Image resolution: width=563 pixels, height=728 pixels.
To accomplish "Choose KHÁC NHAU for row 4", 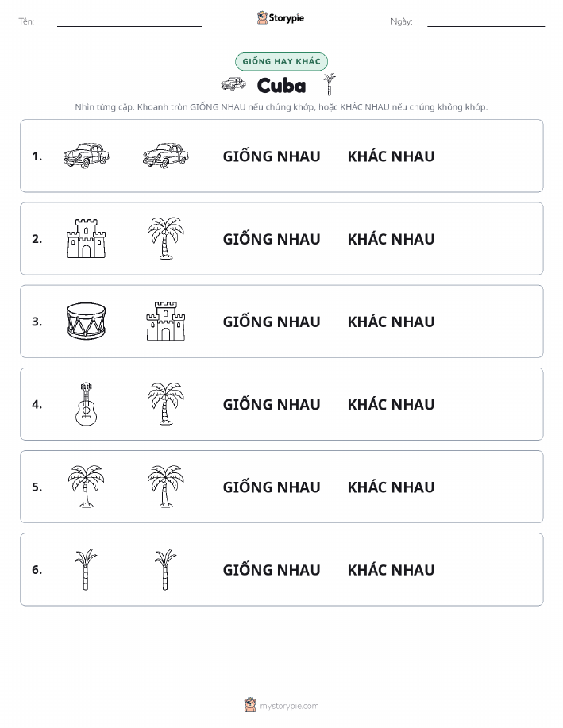I will 391,404.
